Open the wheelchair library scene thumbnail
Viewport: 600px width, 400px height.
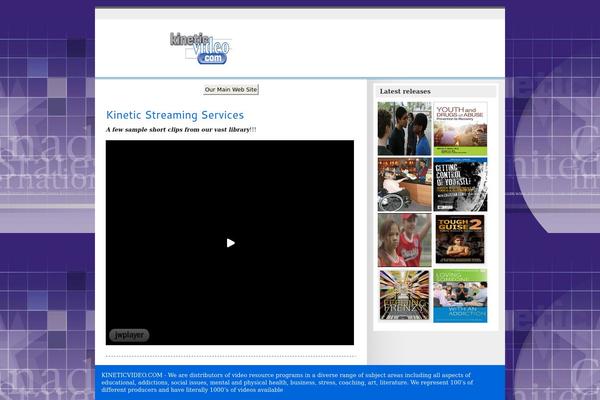pos(404,184)
